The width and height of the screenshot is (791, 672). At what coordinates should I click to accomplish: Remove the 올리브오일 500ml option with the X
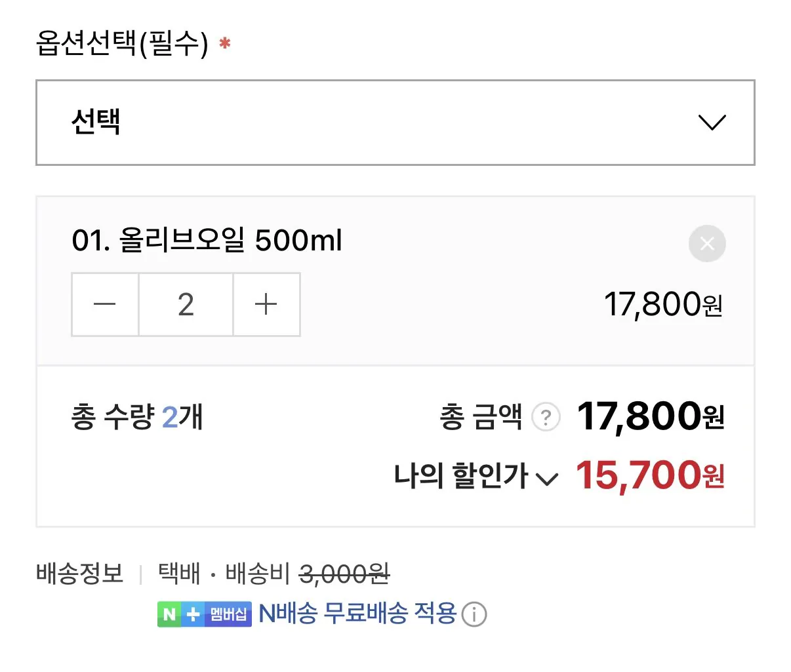pos(707,244)
